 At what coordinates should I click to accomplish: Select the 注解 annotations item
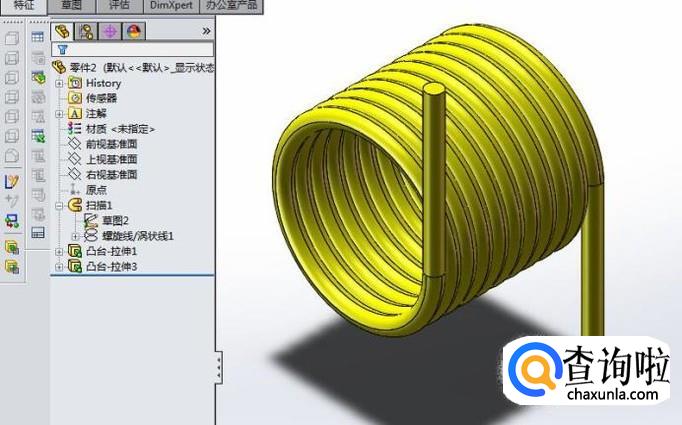87,113
